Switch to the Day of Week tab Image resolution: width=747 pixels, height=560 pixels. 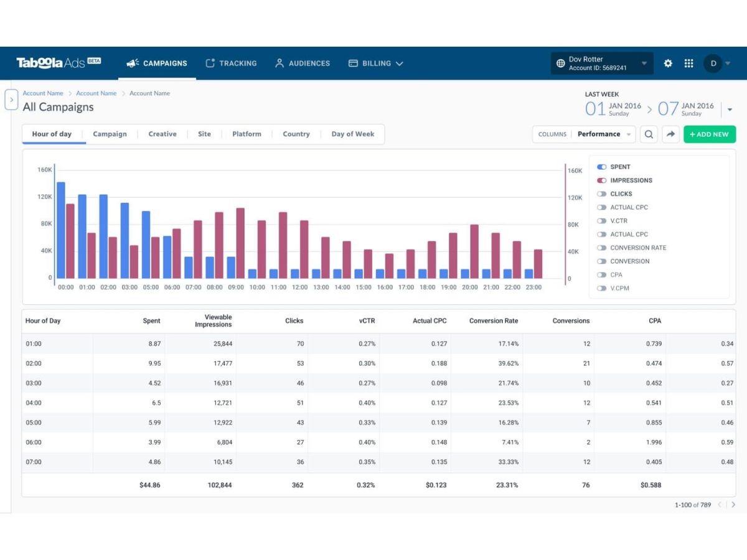point(353,134)
